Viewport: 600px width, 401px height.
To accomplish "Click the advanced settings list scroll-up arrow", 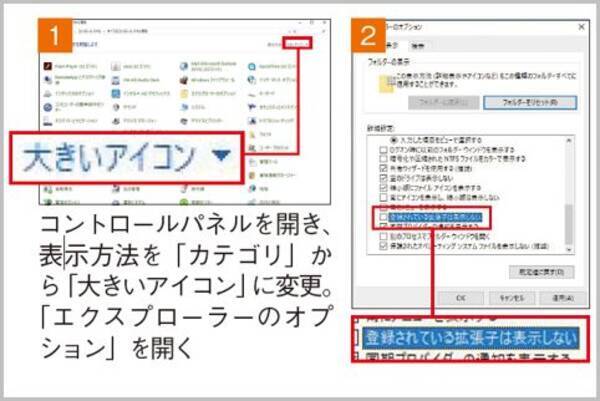I will (x=569, y=140).
